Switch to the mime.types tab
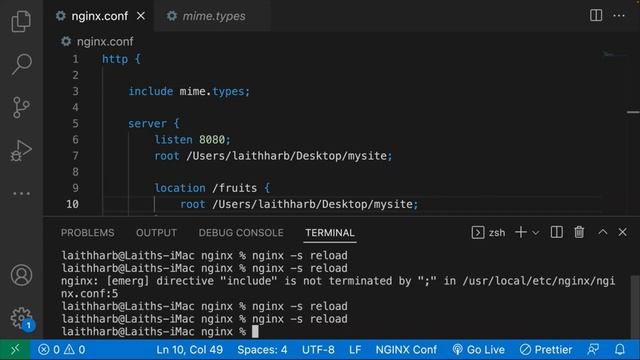The height and width of the screenshot is (360, 640). [213, 16]
